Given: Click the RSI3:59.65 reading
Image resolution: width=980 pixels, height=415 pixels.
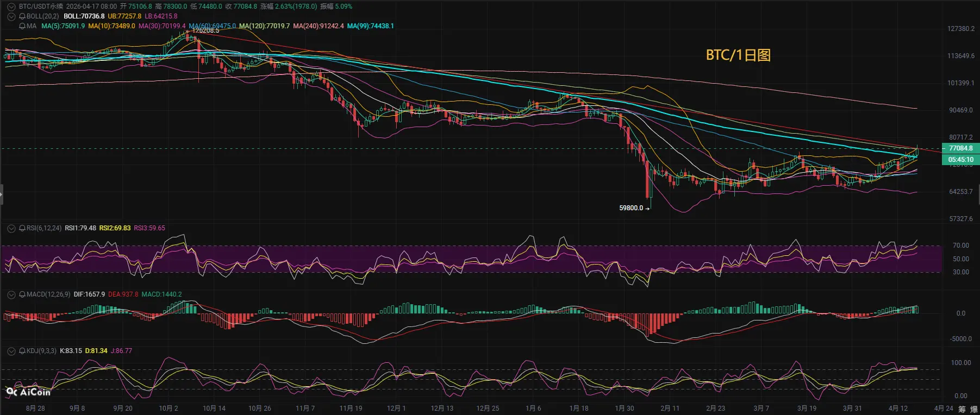Looking at the screenshot, I should 149,228.
